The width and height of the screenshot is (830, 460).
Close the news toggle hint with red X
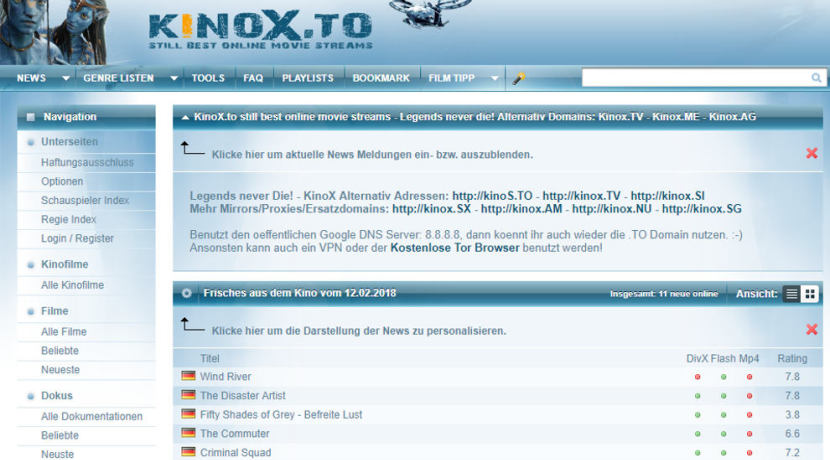(811, 154)
